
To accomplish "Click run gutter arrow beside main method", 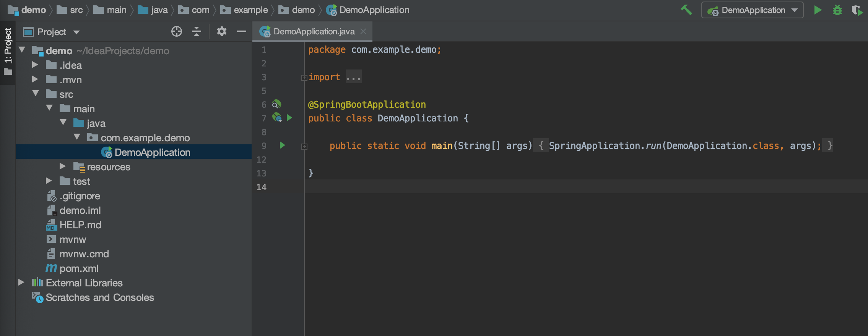I will [282, 145].
